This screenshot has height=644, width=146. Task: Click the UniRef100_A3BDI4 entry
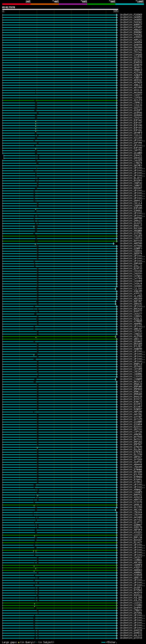point(131,77)
